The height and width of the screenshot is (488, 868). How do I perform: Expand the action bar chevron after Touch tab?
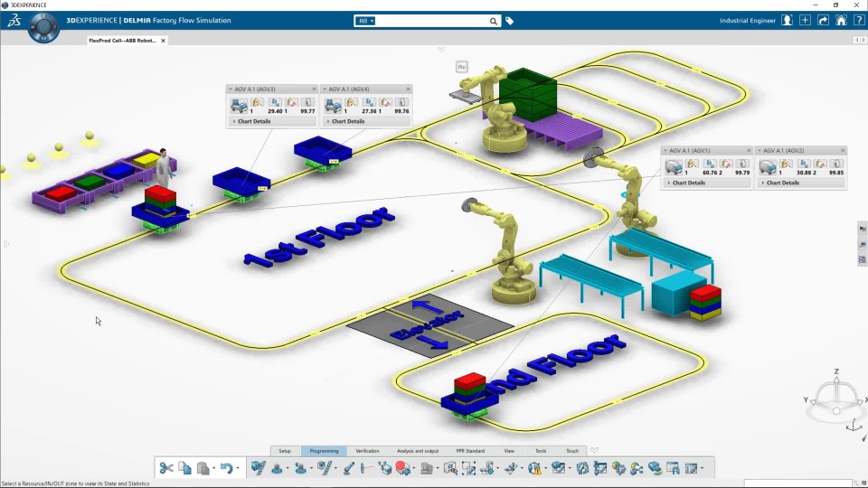(x=594, y=450)
